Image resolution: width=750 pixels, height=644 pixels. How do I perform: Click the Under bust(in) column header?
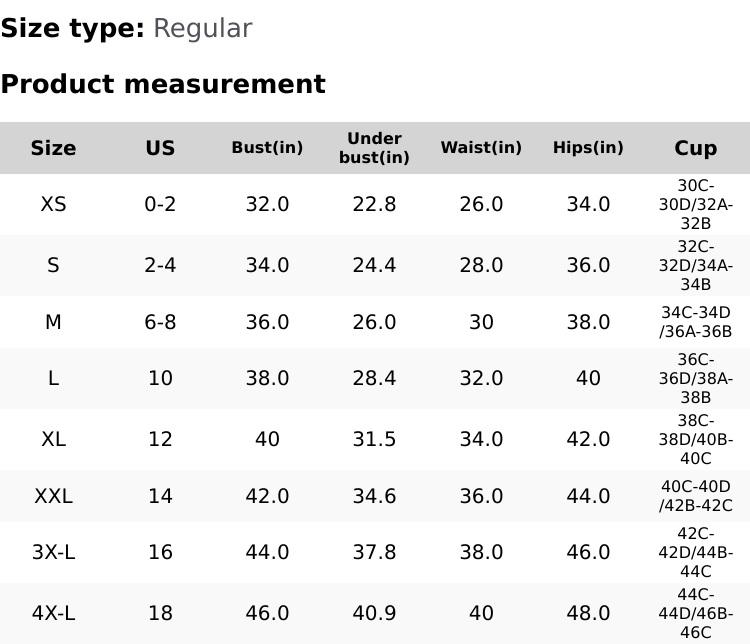[x=374, y=148]
